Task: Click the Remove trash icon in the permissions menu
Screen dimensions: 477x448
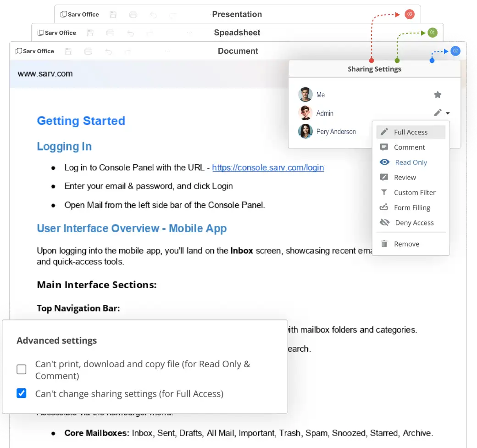Action: coord(384,244)
